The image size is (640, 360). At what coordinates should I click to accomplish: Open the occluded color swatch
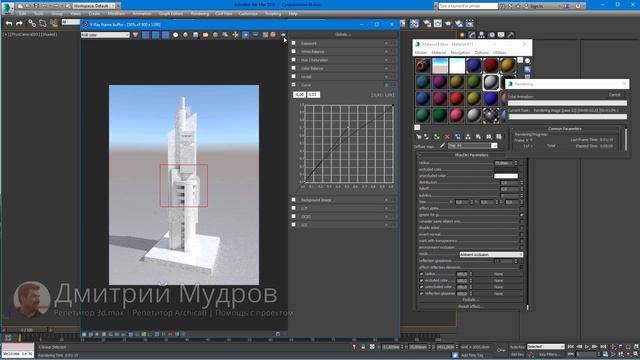point(506,169)
